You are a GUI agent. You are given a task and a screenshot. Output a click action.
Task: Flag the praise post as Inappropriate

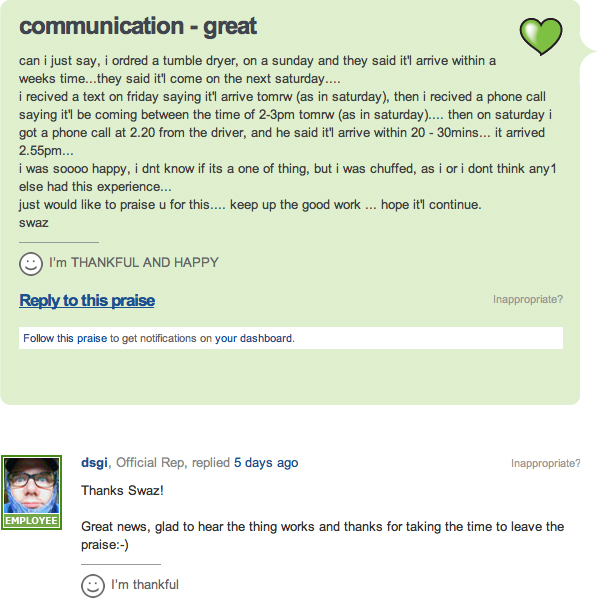coord(528,299)
